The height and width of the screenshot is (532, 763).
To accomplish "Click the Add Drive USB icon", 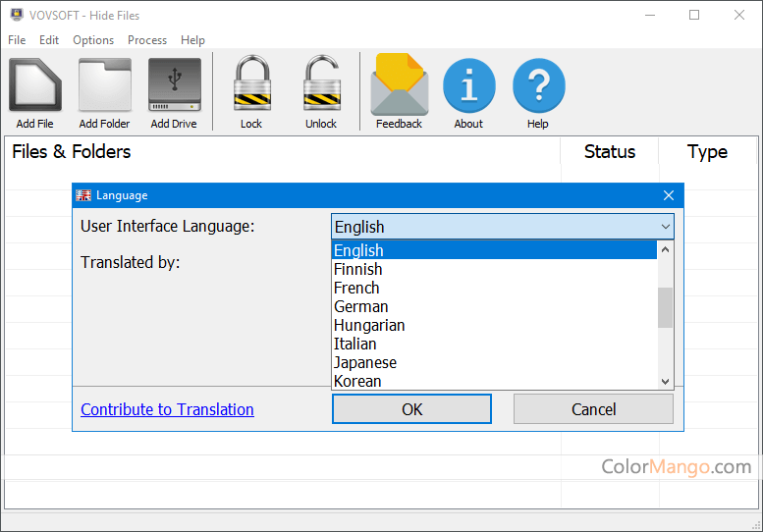I will pyautogui.click(x=174, y=85).
